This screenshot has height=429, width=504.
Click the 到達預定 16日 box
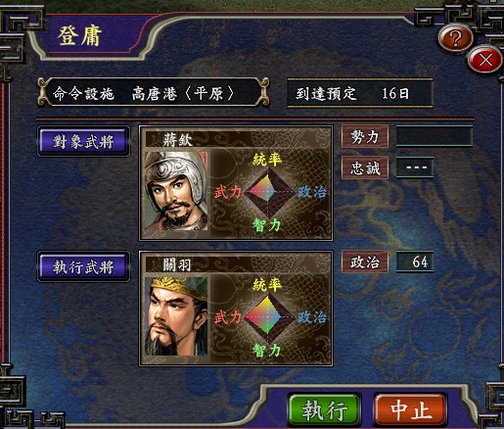tap(360, 93)
